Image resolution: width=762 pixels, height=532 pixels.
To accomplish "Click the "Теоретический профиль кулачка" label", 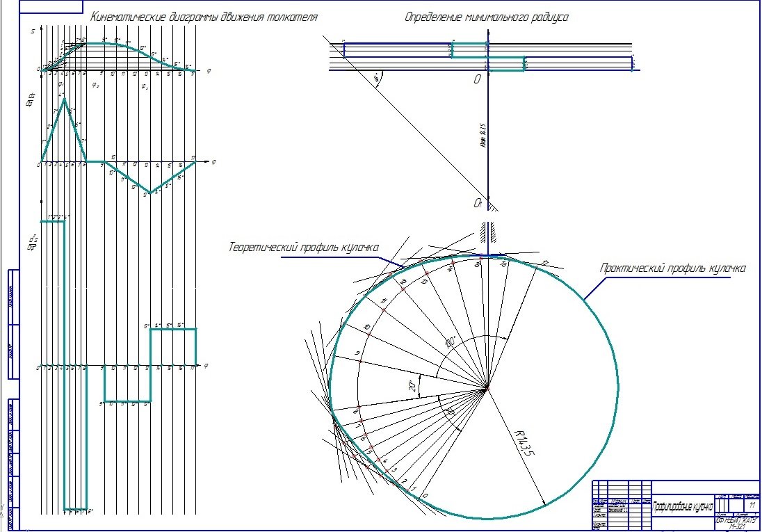I will click(x=303, y=248).
